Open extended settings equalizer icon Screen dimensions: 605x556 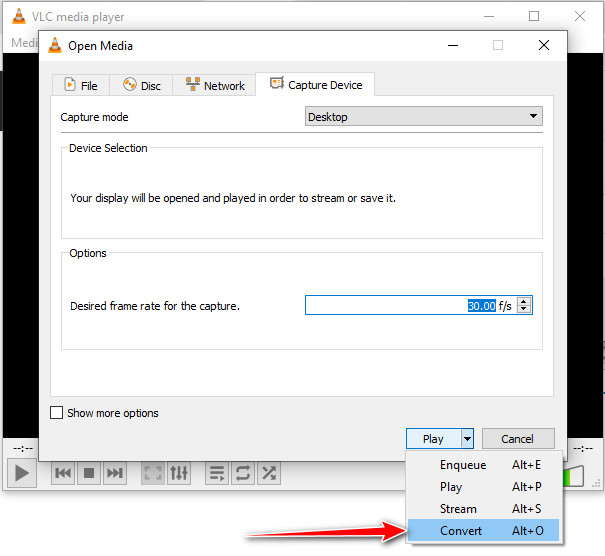click(179, 473)
